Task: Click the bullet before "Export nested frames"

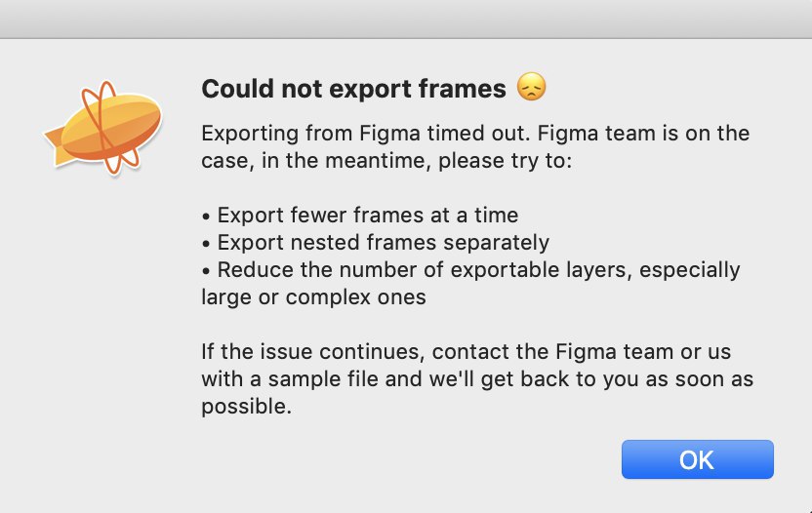Action: (x=206, y=243)
